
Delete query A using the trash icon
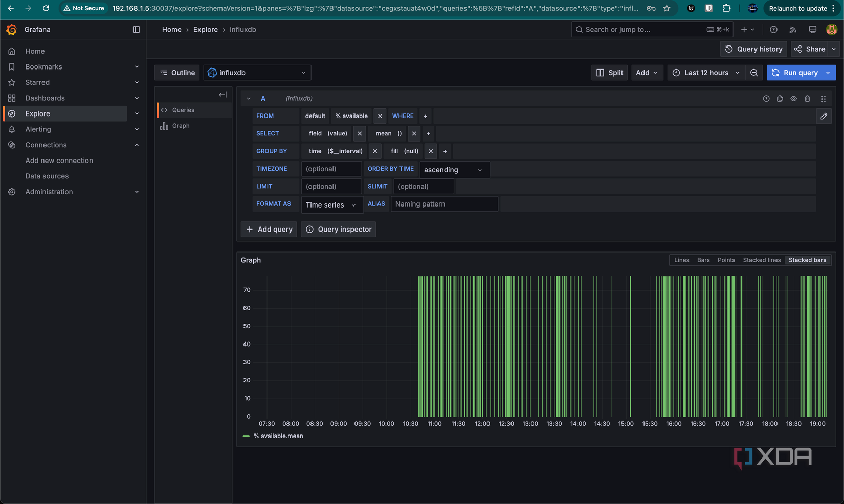point(808,98)
